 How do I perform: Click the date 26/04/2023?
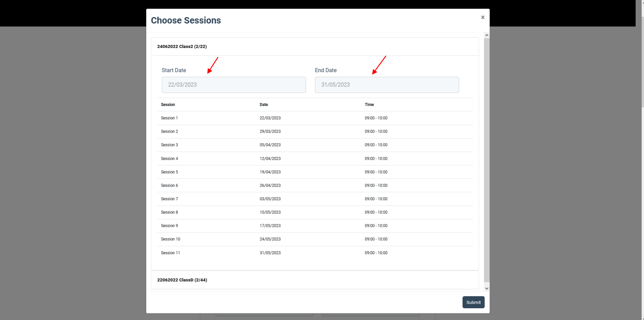[270, 186]
